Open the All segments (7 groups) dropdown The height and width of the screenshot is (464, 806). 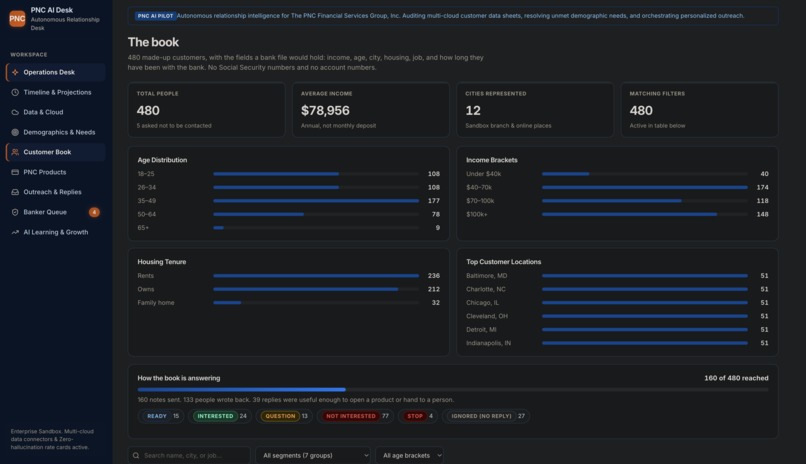point(313,455)
